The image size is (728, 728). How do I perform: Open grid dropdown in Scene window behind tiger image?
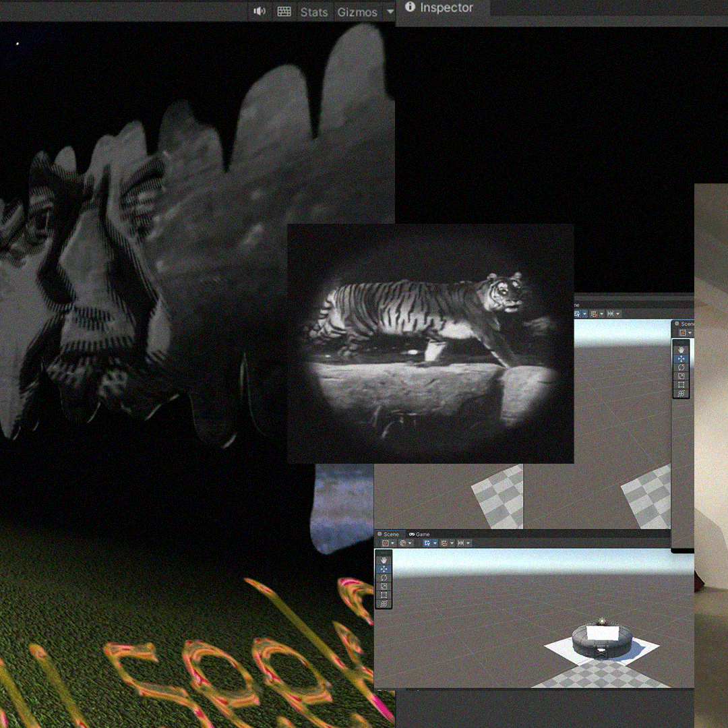pyautogui.click(x=584, y=314)
